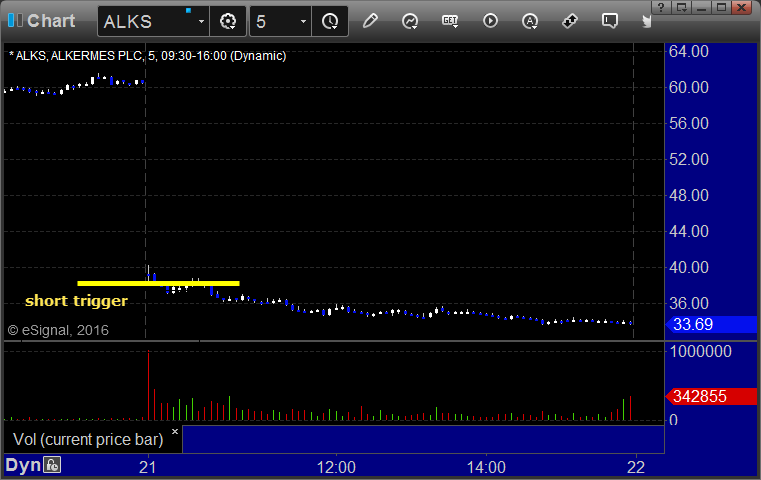The width and height of the screenshot is (761, 480).
Task: Click the ALKS, ALKERMES PLC chart title
Action: 148,56
